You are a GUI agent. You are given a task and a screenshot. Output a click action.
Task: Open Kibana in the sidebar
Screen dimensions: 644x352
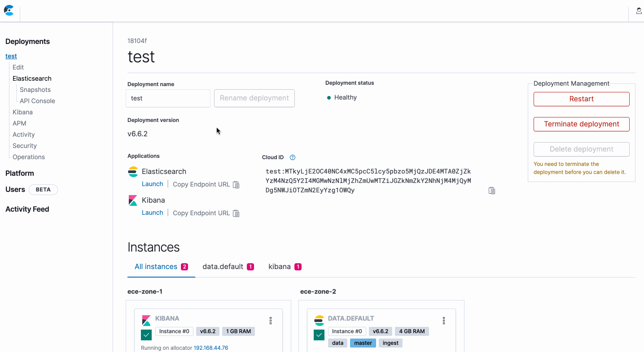(22, 112)
